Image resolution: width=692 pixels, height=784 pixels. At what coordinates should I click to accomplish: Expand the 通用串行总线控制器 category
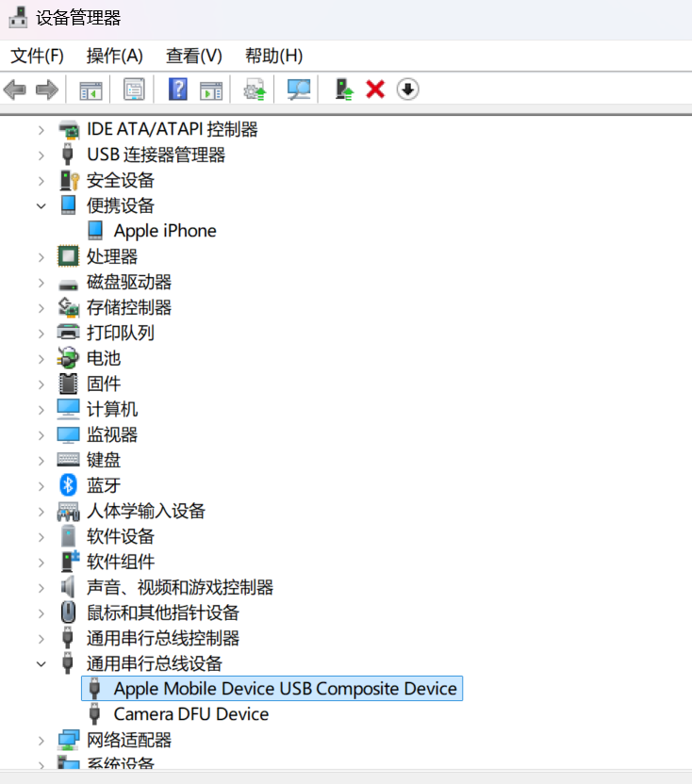[41, 639]
